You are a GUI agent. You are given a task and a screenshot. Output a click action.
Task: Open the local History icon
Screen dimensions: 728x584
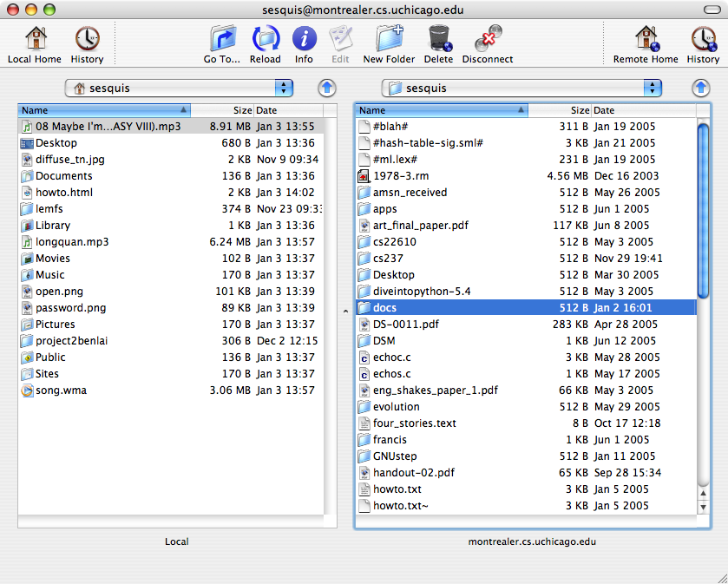point(87,40)
